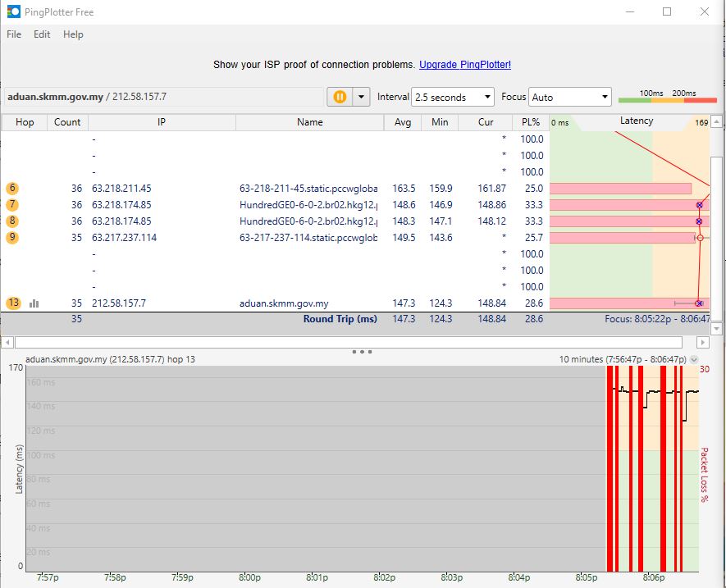Select the hop 8 circle icon
This screenshot has width=726, height=588.
(12, 221)
